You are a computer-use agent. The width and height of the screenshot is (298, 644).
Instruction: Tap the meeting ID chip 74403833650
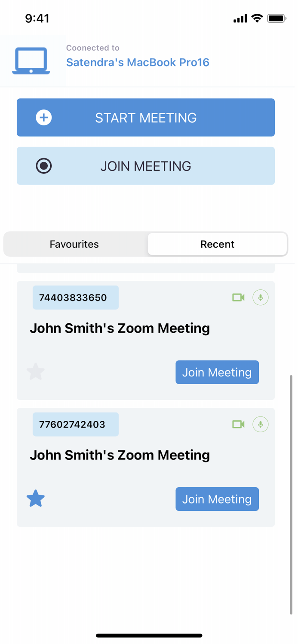coord(75,297)
